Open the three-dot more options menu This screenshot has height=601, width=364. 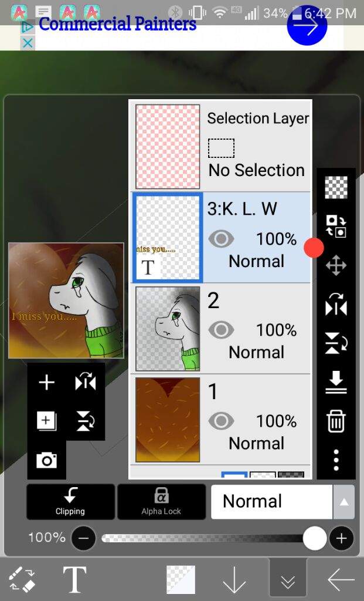pyautogui.click(x=336, y=460)
